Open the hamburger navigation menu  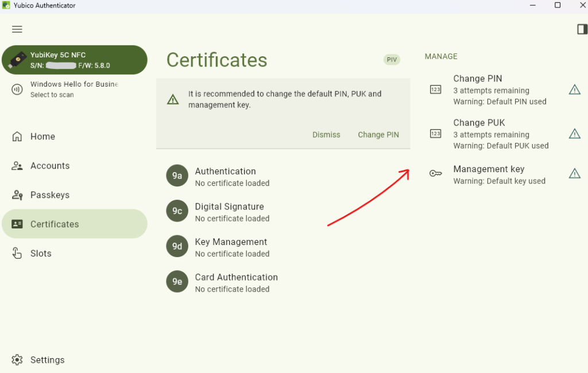17,29
